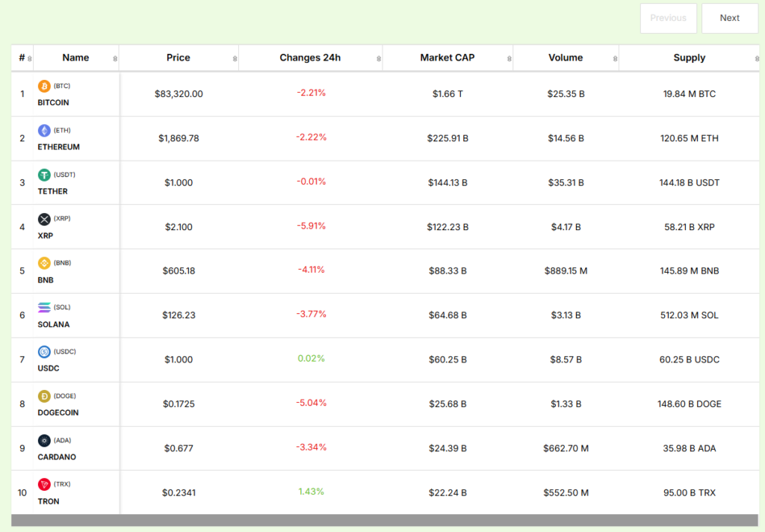
Task: Go to the Next page
Action: pos(730,18)
